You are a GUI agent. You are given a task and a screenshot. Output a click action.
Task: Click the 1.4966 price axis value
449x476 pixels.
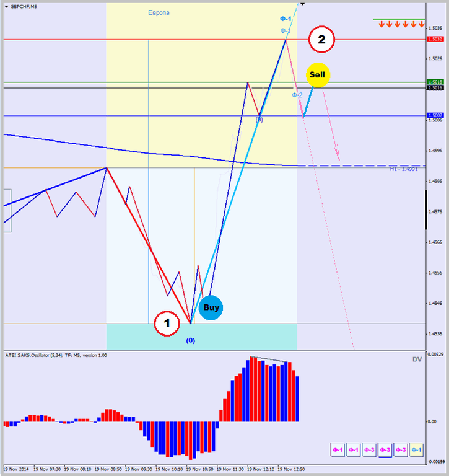pyautogui.click(x=435, y=242)
